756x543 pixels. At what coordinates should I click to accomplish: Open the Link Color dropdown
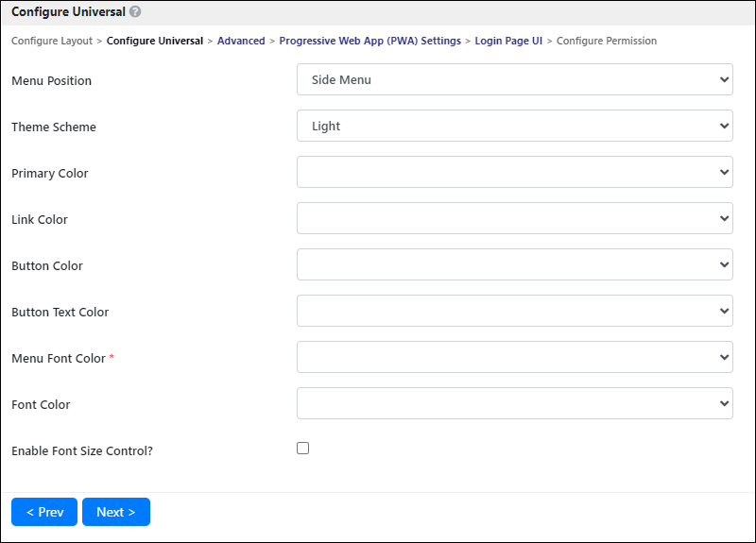pyautogui.click(x=514, y=218)
